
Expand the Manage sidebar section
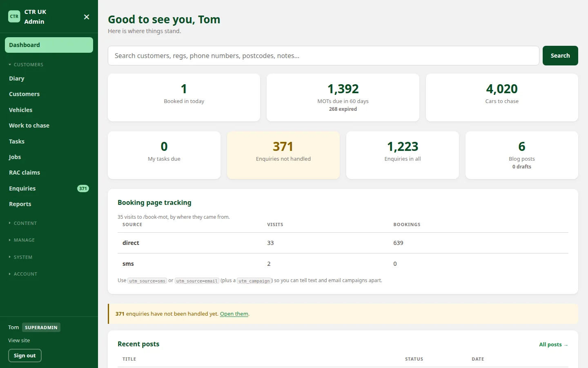22,240
